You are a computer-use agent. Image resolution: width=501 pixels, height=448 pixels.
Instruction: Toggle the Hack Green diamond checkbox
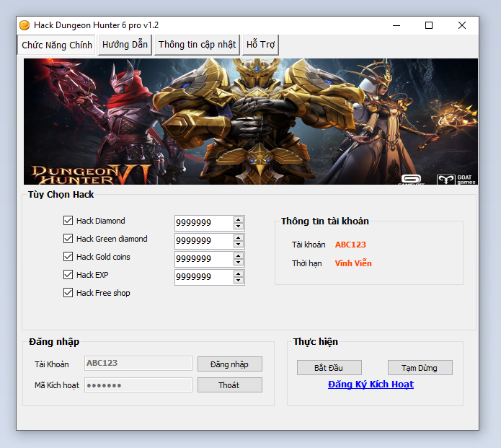(68, 239)
